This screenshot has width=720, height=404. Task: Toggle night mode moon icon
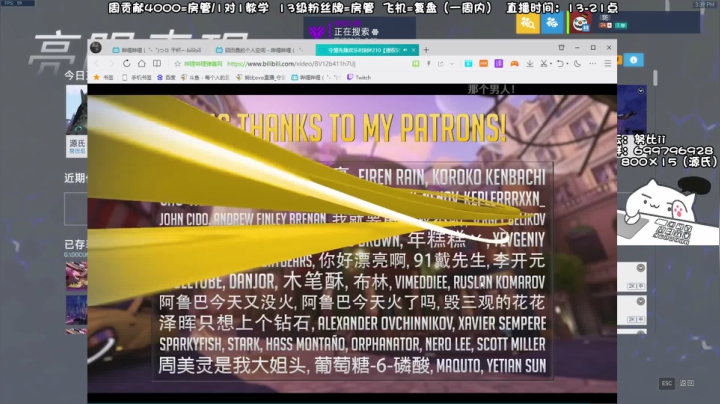[x=578, y=64]
